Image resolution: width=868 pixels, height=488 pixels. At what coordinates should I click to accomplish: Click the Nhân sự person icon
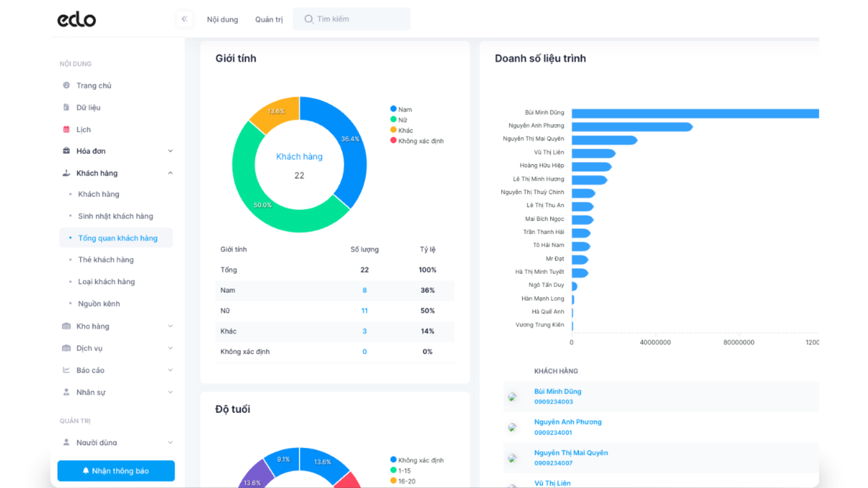coord(66,392)
